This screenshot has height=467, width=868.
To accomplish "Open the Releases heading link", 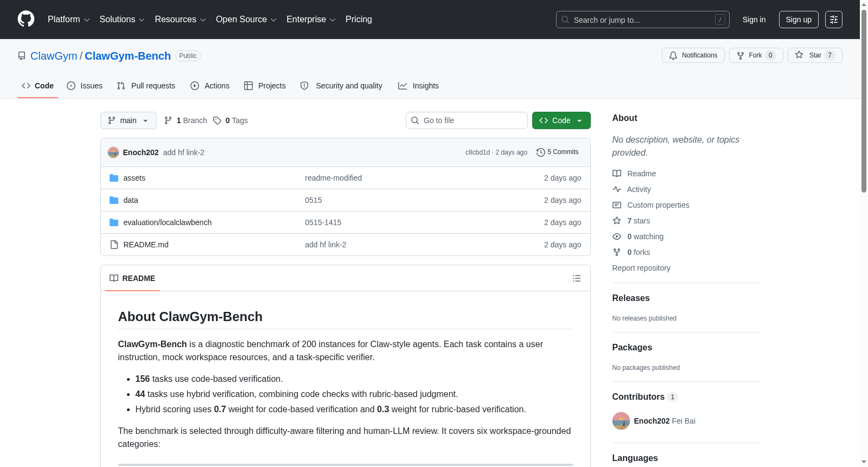I will point(631,298).
